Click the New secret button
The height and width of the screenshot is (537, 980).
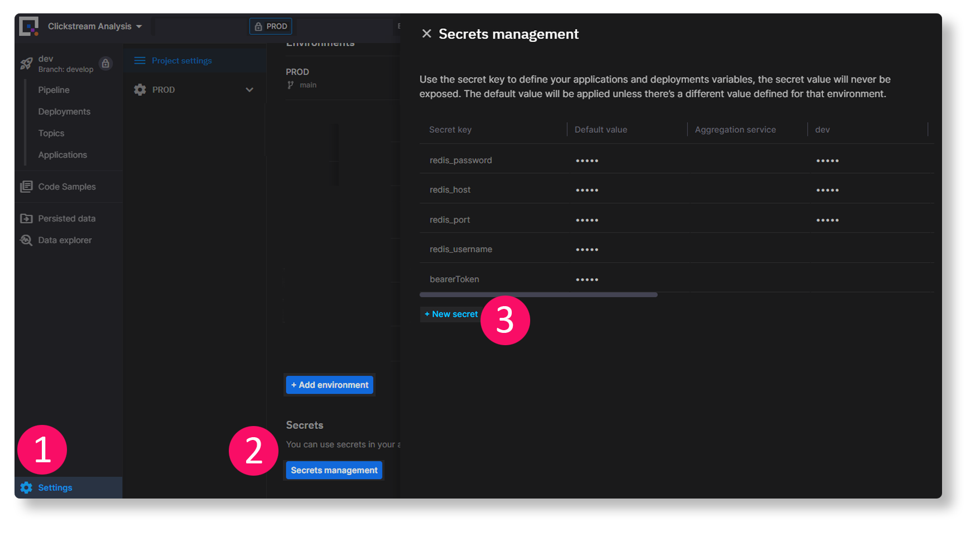click(451, 315)
